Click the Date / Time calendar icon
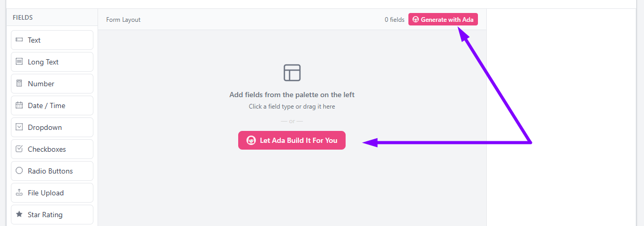 click(19, 105)
